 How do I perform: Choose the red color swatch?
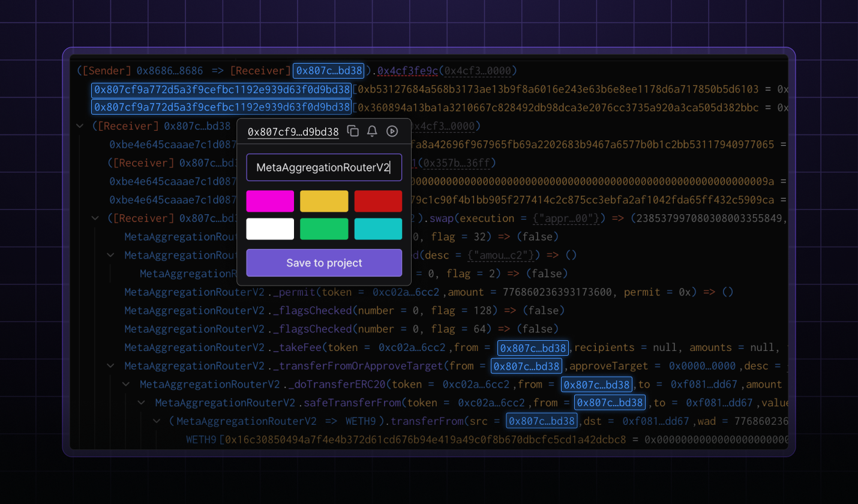pos(378,202)
